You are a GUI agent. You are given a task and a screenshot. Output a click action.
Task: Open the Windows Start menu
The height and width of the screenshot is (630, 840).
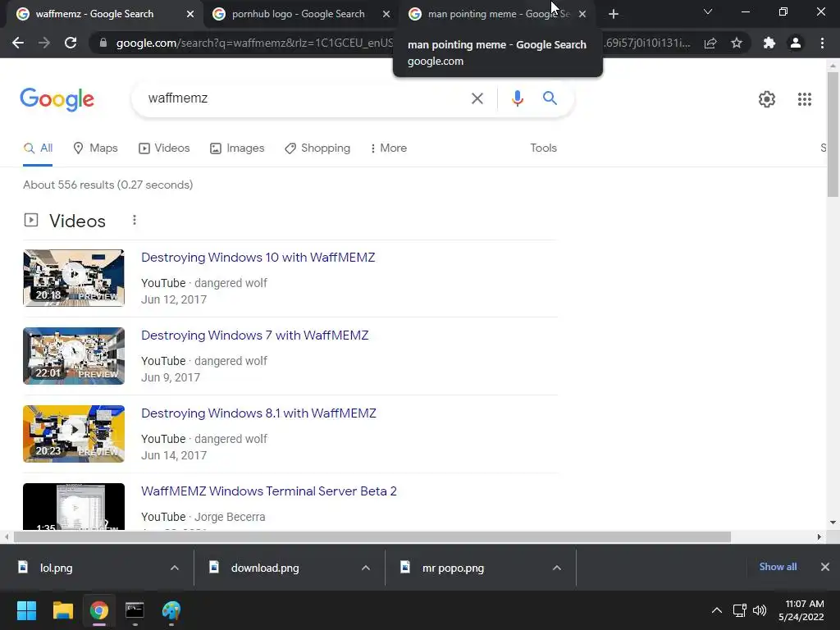coord(26,610)
